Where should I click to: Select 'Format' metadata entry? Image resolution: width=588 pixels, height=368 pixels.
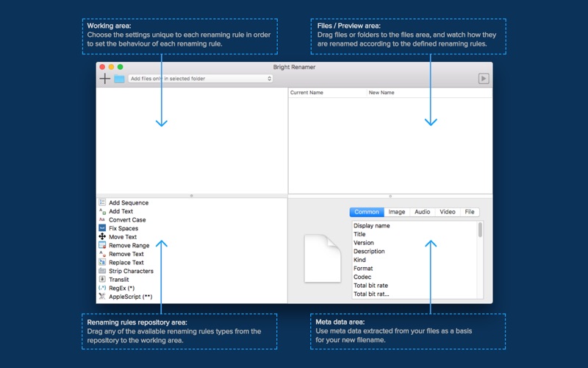click(363, 269)
